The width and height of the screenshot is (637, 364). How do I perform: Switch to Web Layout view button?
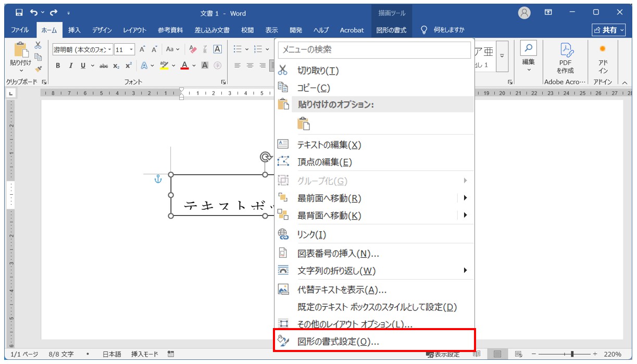point(518,354)
